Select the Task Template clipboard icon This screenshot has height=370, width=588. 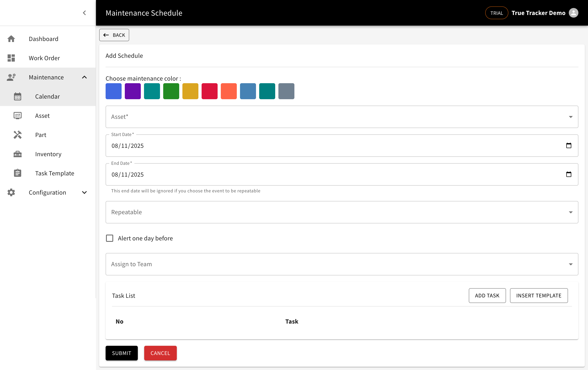[x=18, y=173]
